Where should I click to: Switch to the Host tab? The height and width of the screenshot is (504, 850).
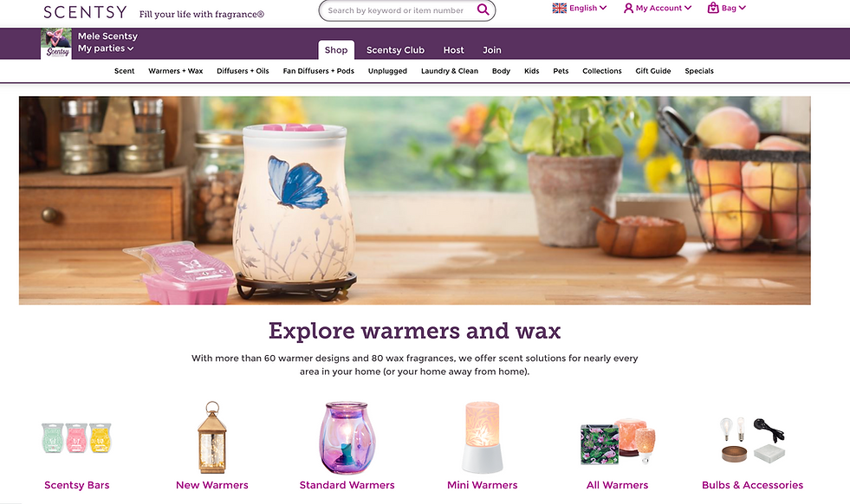(x=454, y=50)
